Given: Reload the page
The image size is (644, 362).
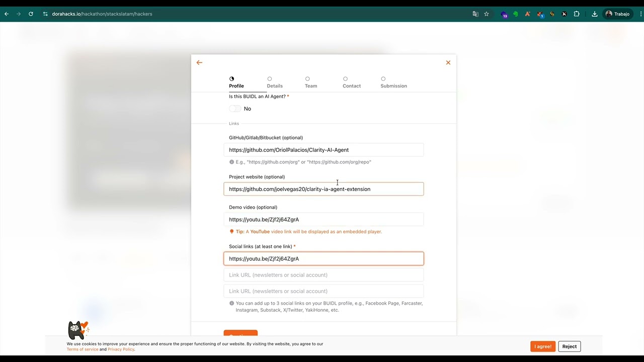Looking at the screenshot, I should click(x=31, y=14).
